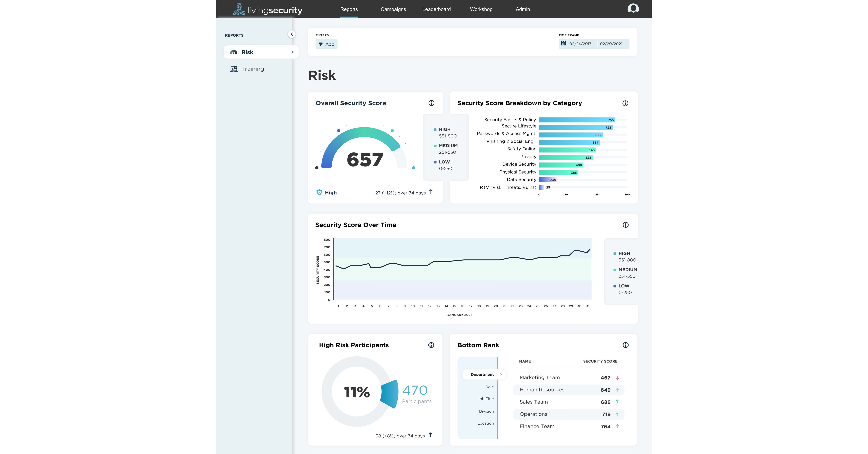Click the info icon on High Risk Participants card

pyautogui.click(x=431, y=345)
